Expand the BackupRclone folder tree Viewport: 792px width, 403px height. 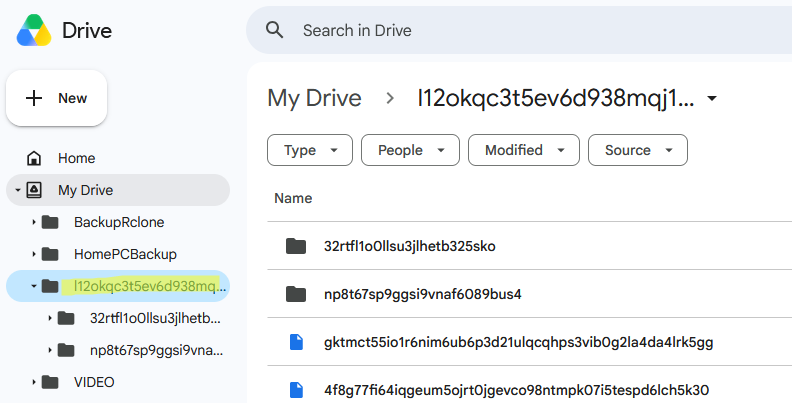(34, 222)
